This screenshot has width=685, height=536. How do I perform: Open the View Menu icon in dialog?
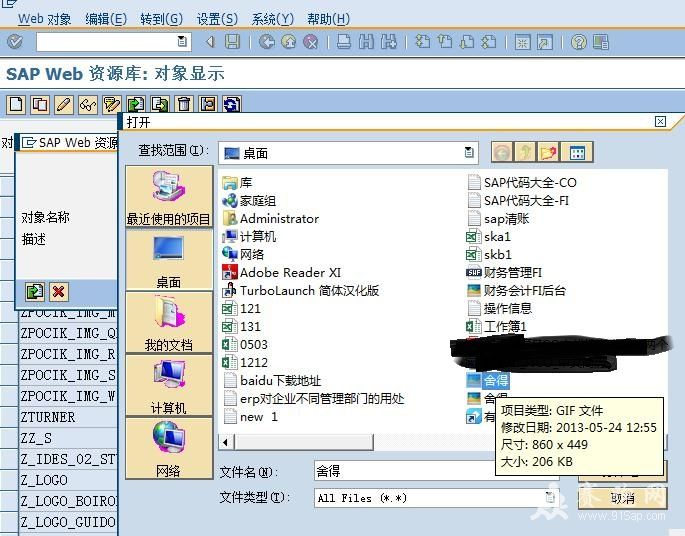[x=577, y=152]
